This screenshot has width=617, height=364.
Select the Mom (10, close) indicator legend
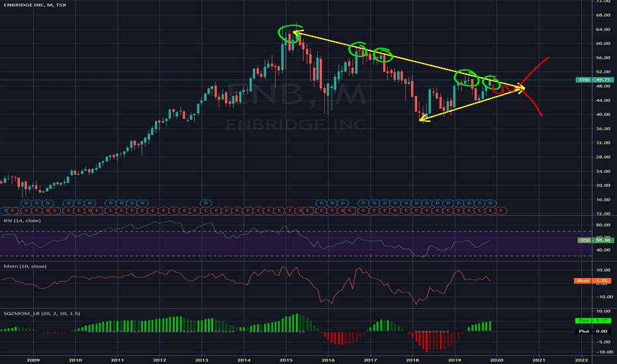click(24, 267)
